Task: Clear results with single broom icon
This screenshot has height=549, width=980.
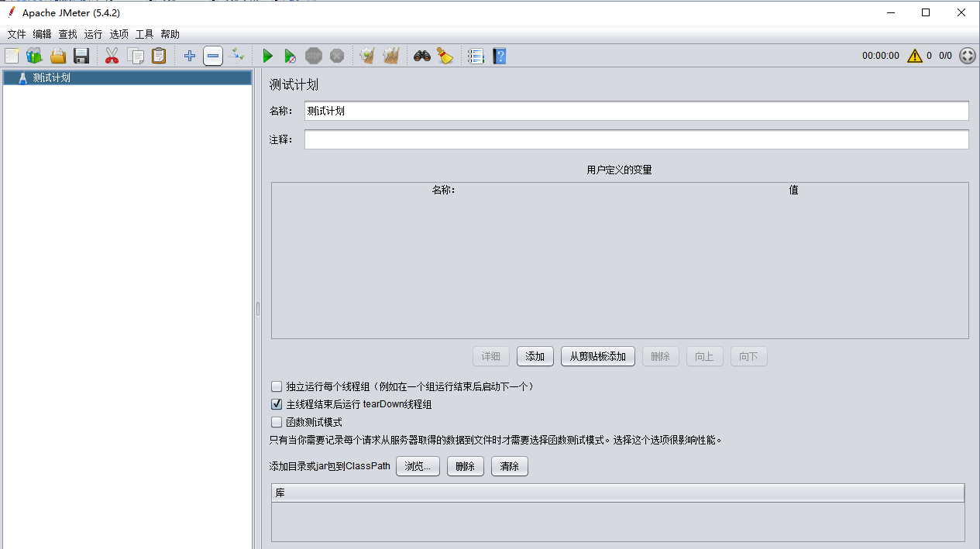Action: [x=367, y=56]
